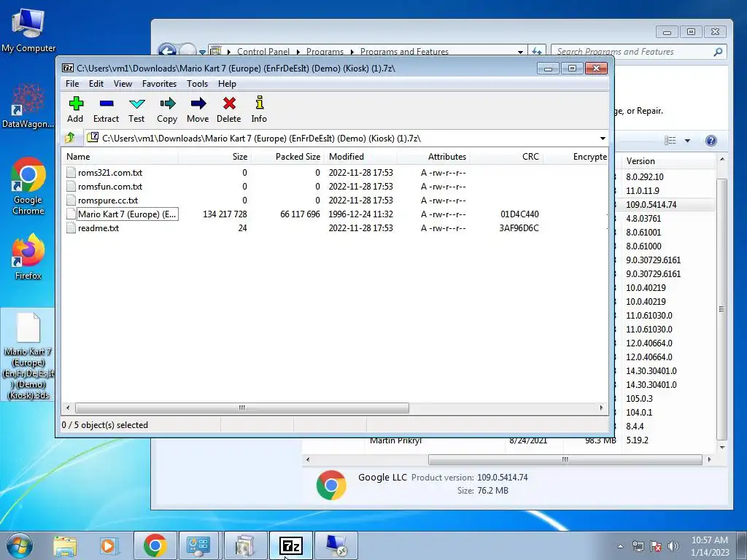
Task: Click the readme.txt file icon
Action: 71,228
